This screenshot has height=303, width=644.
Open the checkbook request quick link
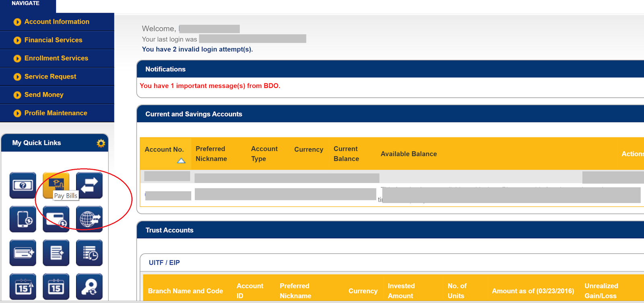click(x=23, y=253)
